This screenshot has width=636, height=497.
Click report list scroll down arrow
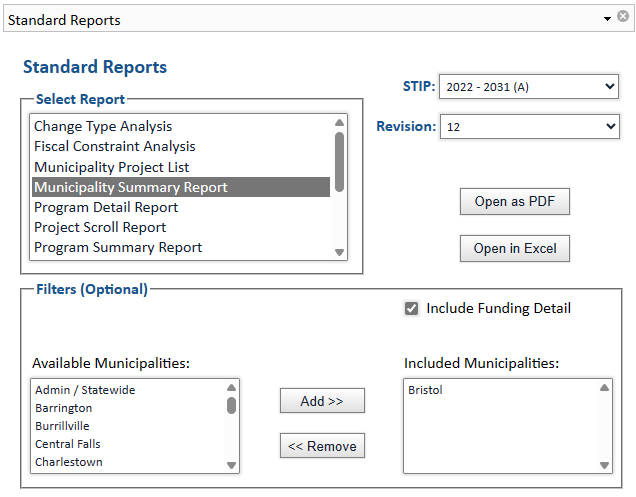coord(339,252)
